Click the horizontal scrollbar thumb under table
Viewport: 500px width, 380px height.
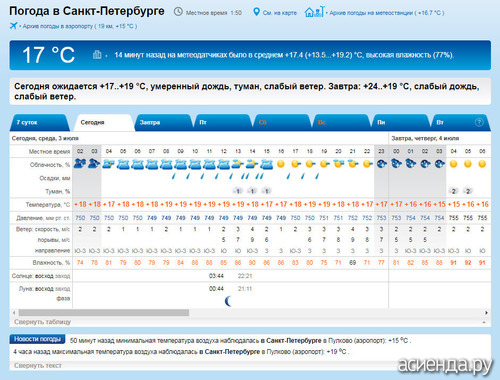click(104, 313)
